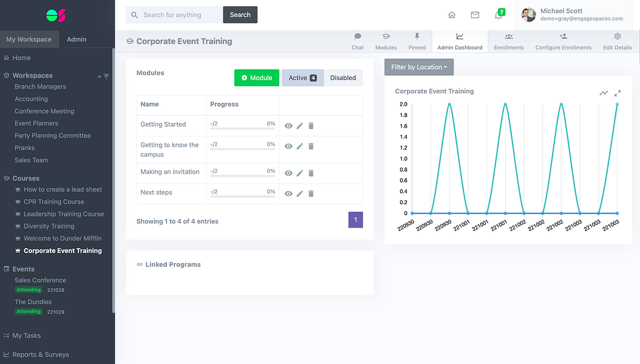Image resolution: width=640 pixels, height=364 pixels.
Task: Open the notifications bell with badge 7
Action: tap(499, 15)
